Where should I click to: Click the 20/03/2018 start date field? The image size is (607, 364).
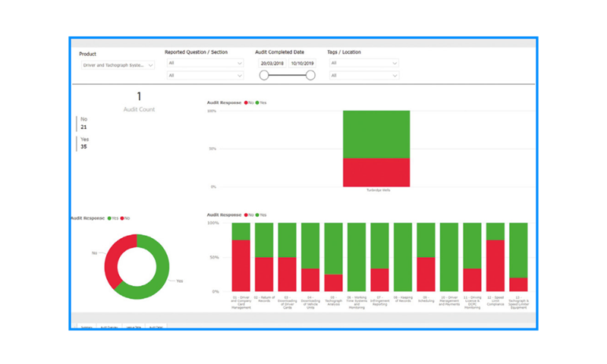tap(272, 64)
